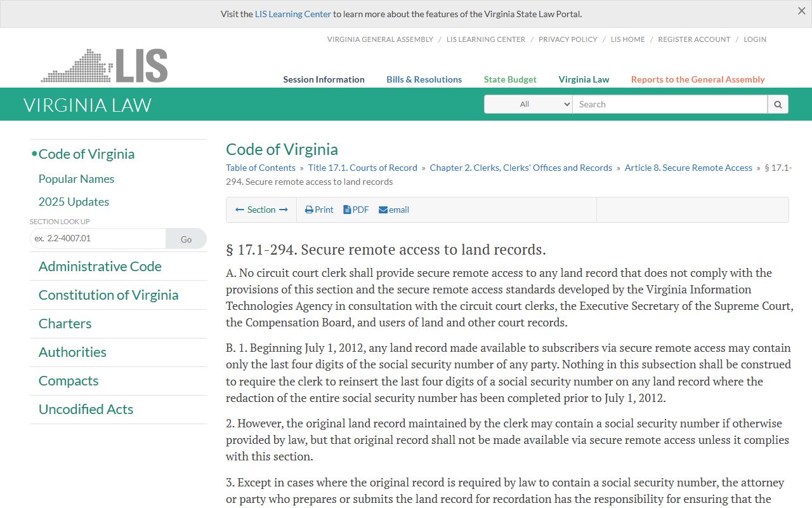Focus the Search text field
Viewport: 812px width, 508px height.
point(670,104)
